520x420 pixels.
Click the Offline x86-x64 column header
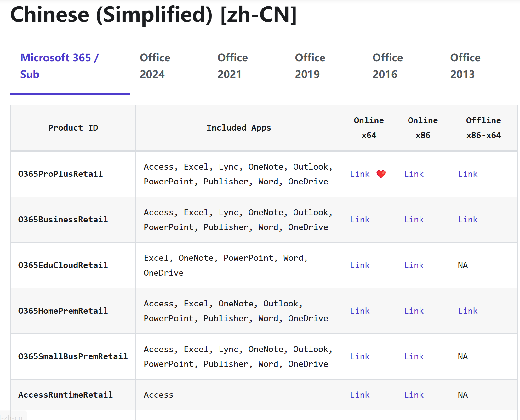point(484,128)
